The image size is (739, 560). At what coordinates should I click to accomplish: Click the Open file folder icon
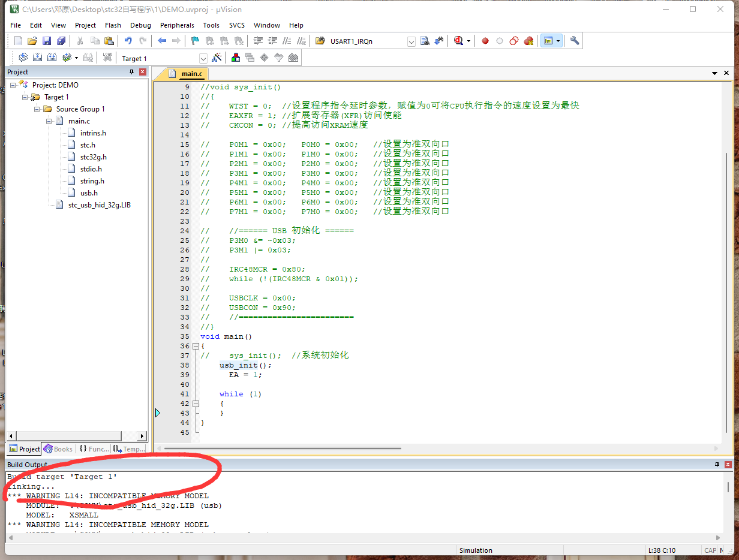(x=32, y=41)
